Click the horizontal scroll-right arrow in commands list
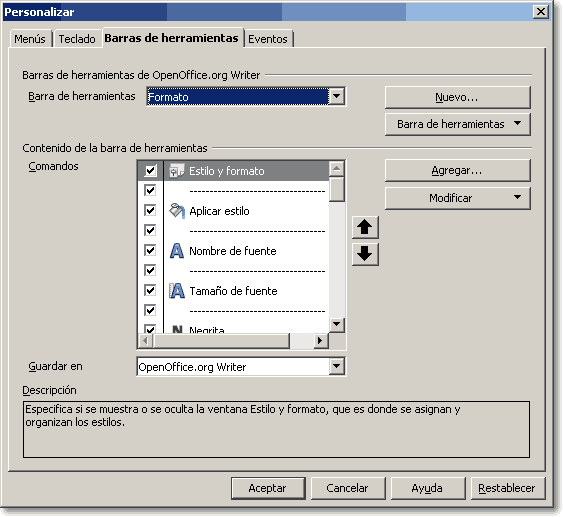The height and width of the screenshot is (517, 563). tap(321, 340)
